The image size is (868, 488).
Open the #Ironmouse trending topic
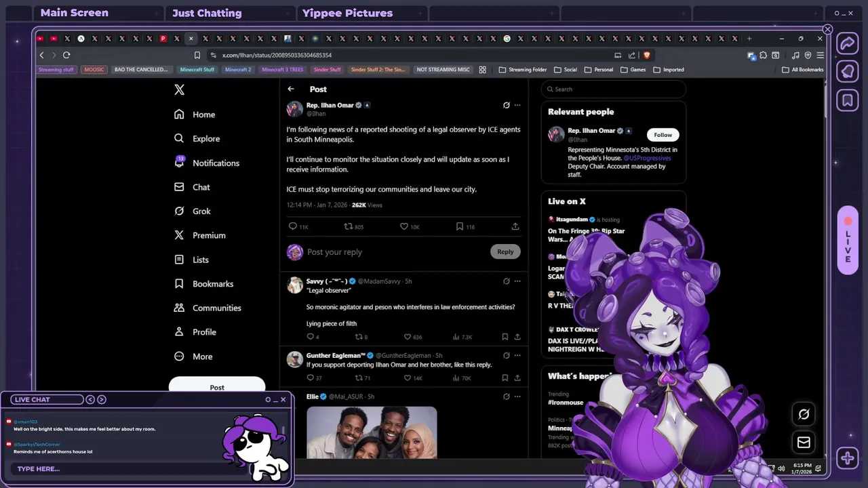click(566, 402)
